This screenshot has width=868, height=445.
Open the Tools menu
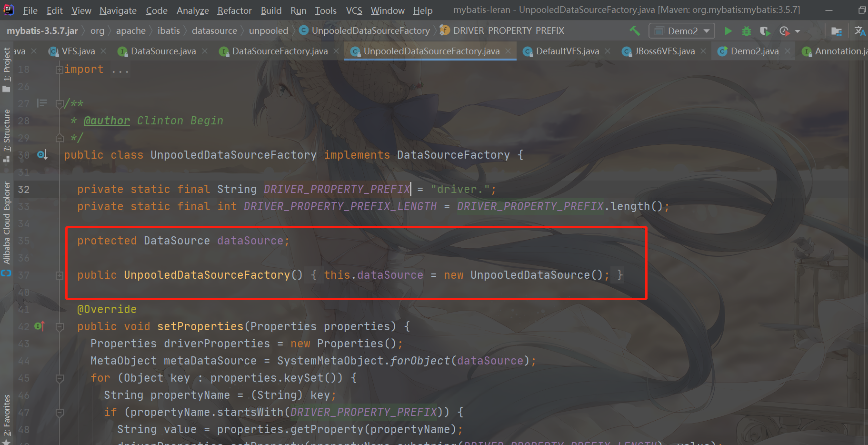[326, 10]
